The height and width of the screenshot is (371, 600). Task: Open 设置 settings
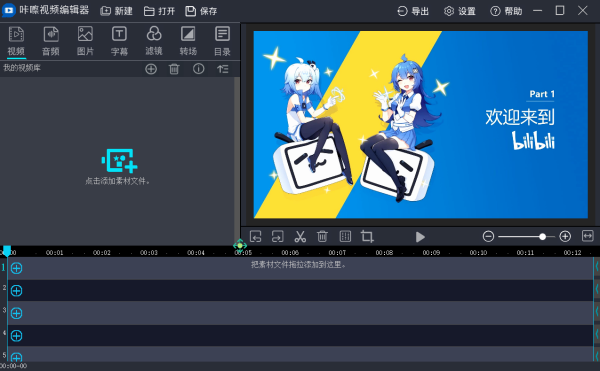(x=460, y=11)
